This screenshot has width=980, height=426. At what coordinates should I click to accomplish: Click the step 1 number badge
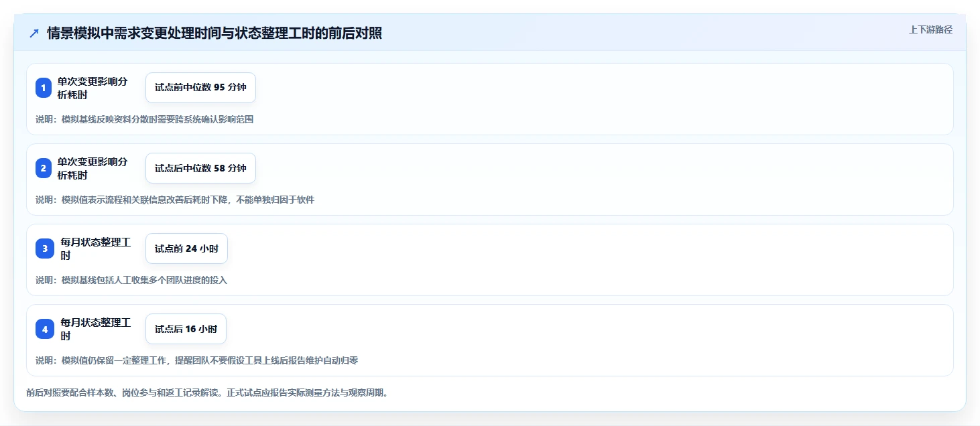coord(44,88)
